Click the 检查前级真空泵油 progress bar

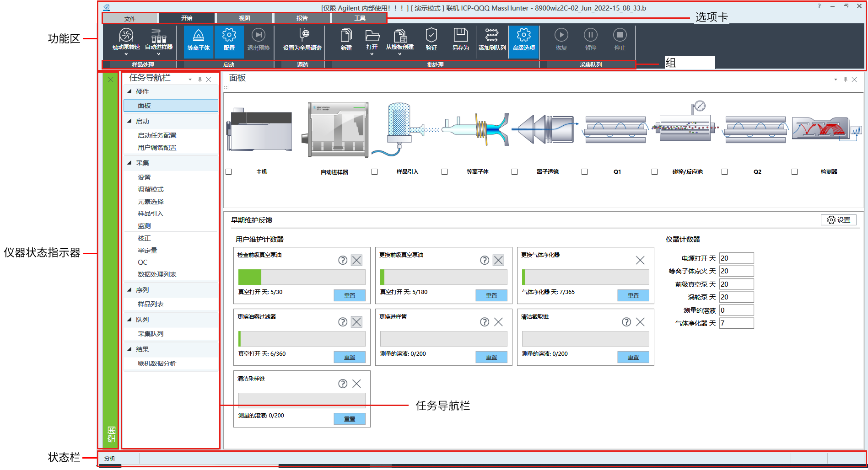click(302, 277)
